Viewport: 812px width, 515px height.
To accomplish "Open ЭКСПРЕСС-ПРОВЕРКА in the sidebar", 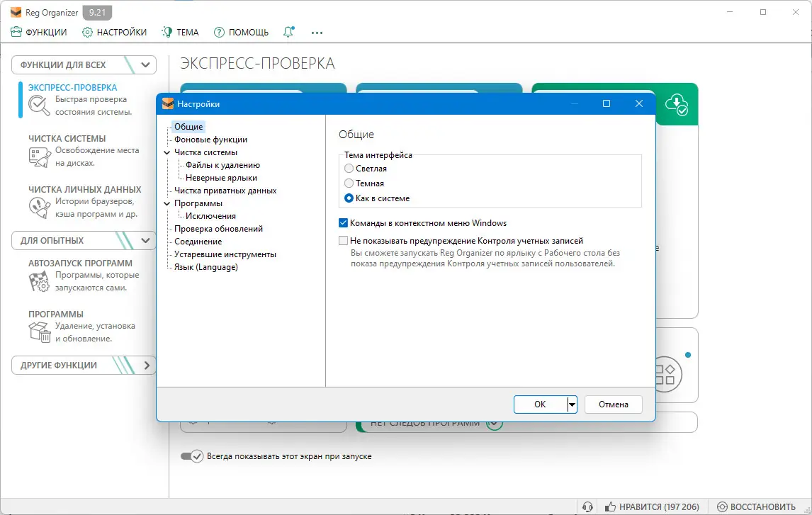I will [x=72, y=87].
